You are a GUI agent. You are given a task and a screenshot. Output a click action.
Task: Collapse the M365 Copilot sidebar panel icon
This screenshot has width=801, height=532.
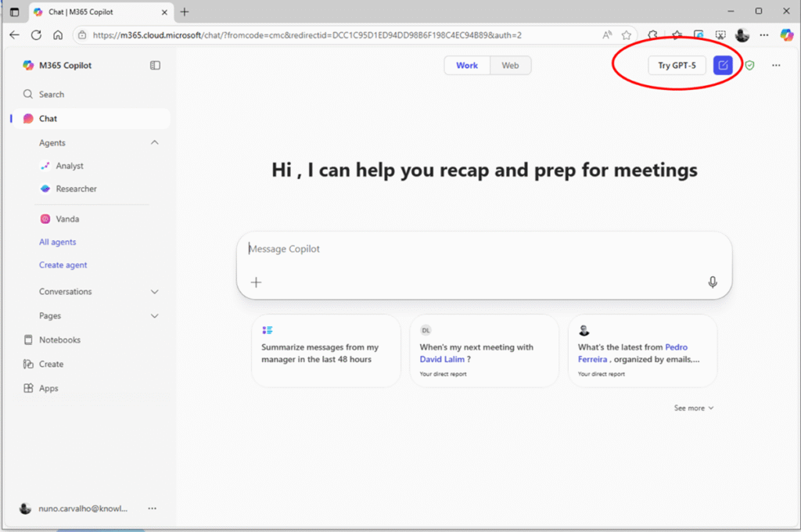pos(155,66)
